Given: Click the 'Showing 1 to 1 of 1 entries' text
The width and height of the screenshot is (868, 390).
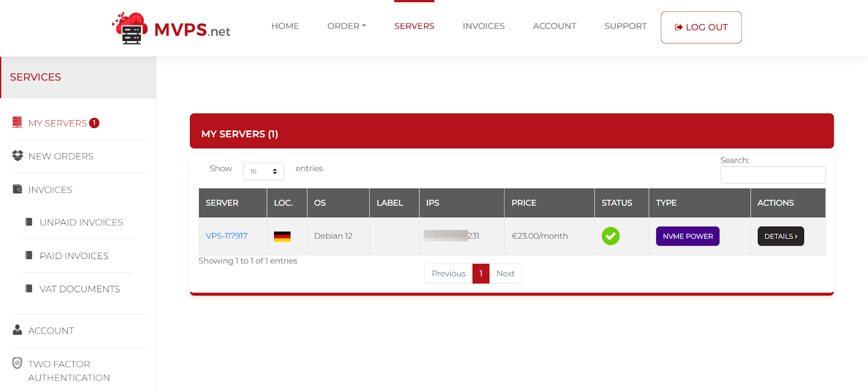Looking at the screenshot, I should [x=248, y=261].
